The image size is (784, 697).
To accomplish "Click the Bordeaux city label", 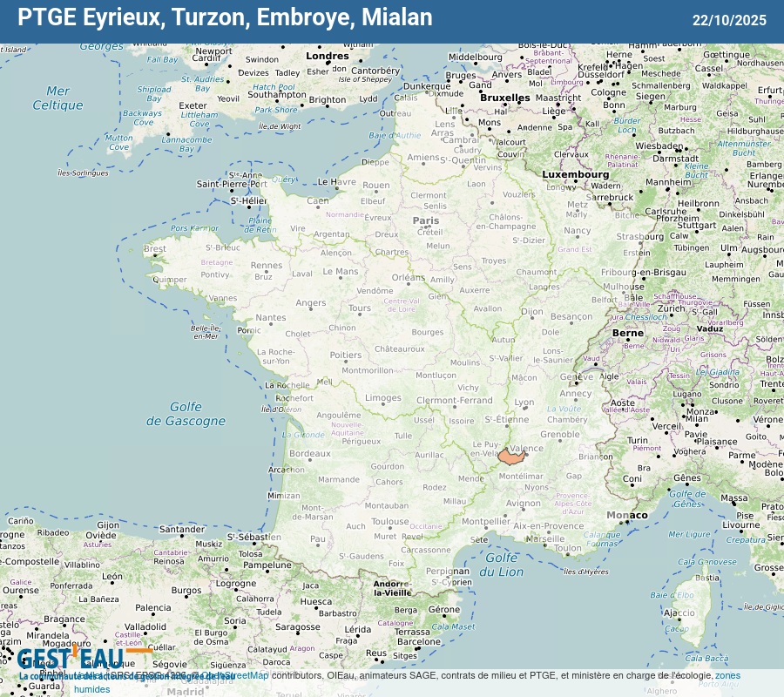I will pyautogui.click(x=310, y=454).
